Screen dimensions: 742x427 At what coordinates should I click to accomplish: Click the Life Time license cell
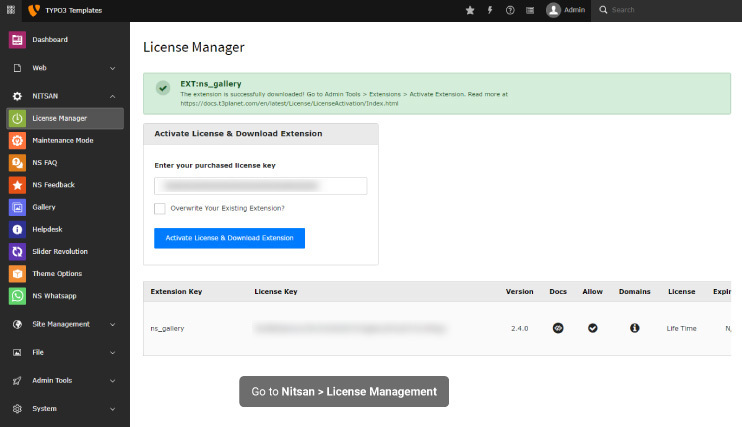[681, 329]
